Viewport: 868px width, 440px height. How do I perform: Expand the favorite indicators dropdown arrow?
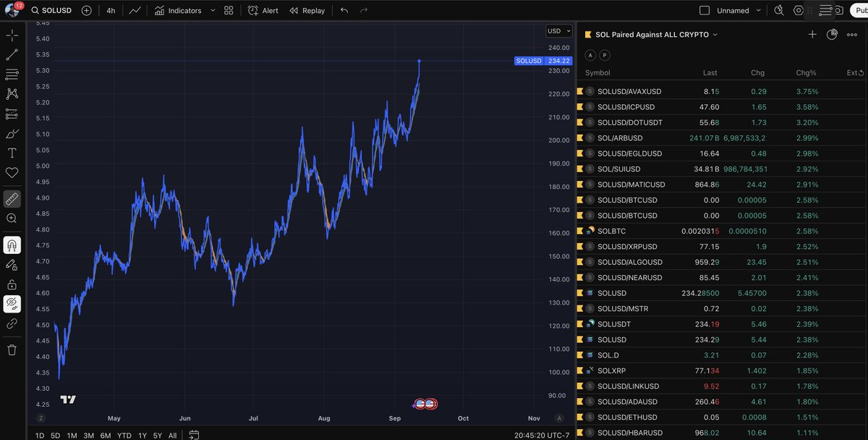(212, 11)
